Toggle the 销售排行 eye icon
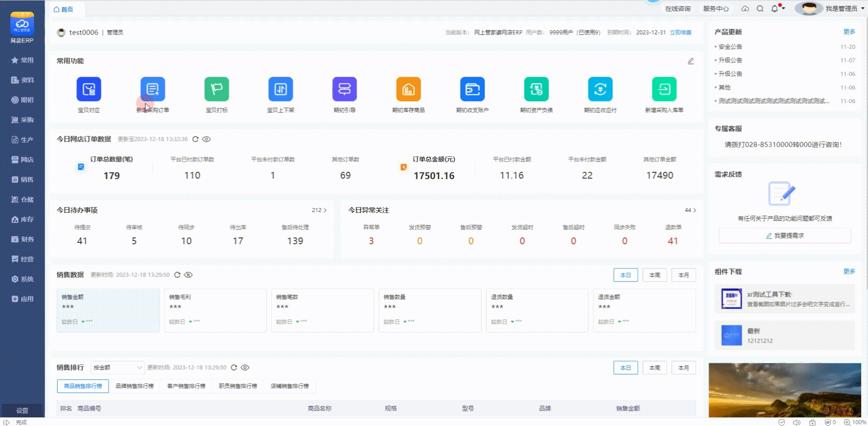Screen dimensions: 868x426 coord(245,368)
